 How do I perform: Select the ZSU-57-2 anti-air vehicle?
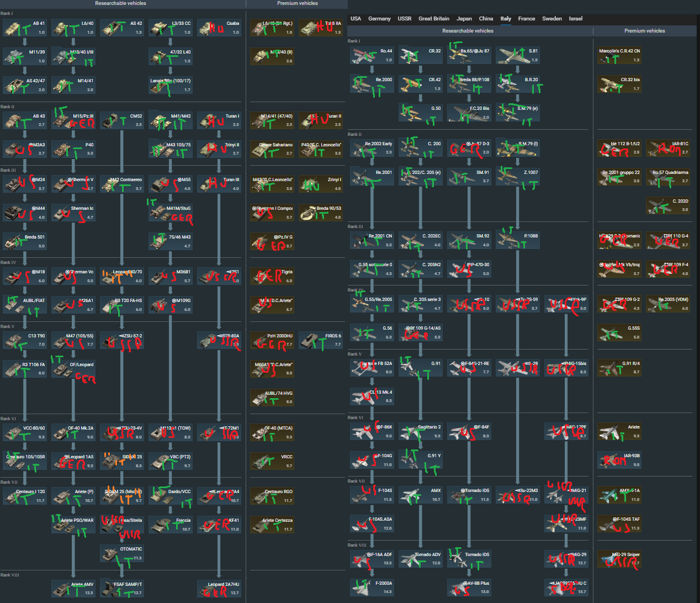coord(122,340)
